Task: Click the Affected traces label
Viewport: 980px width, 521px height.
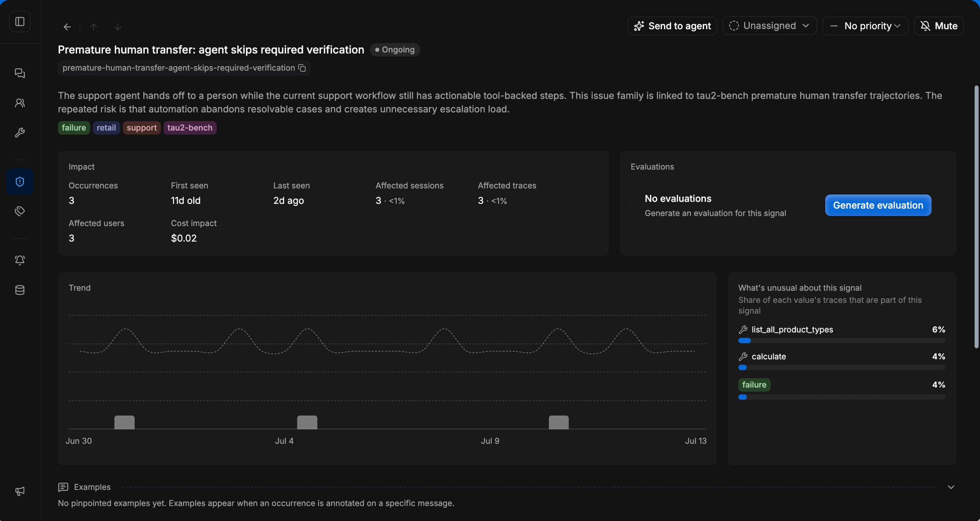Action: pos(507,186)
